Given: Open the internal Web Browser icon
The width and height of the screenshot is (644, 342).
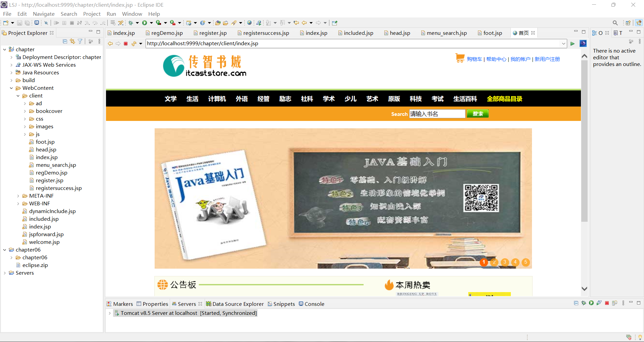Looking at the screenshot, I should [x=250, y=23].
